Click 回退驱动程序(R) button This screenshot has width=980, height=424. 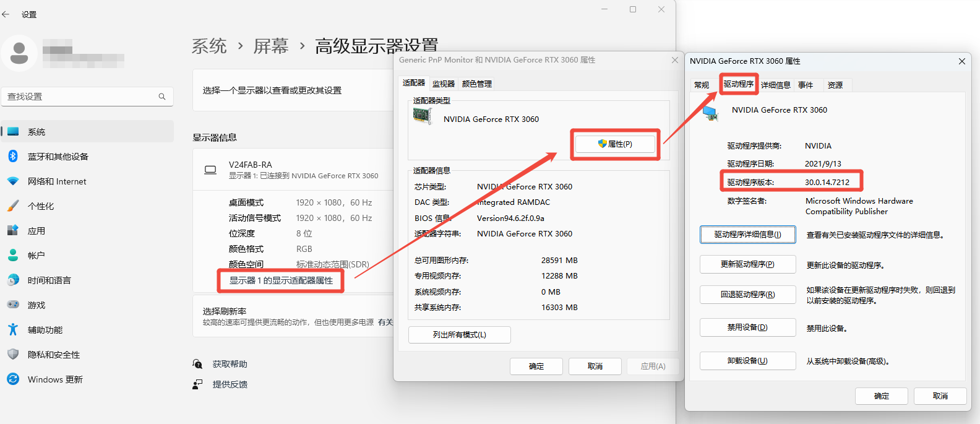[747, 295]
